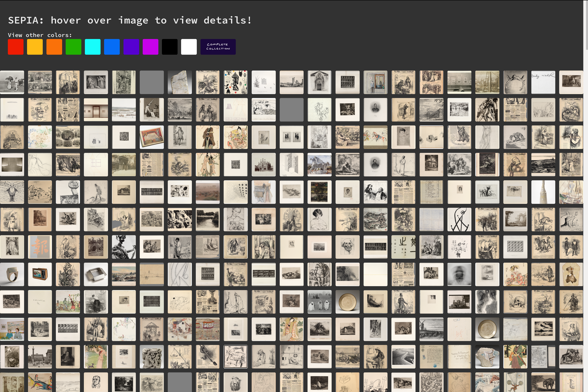This screenshot has width=588, height=392.
Task: Select the polka-dot patterned figure thumbnail
Action: click(236, 82)
